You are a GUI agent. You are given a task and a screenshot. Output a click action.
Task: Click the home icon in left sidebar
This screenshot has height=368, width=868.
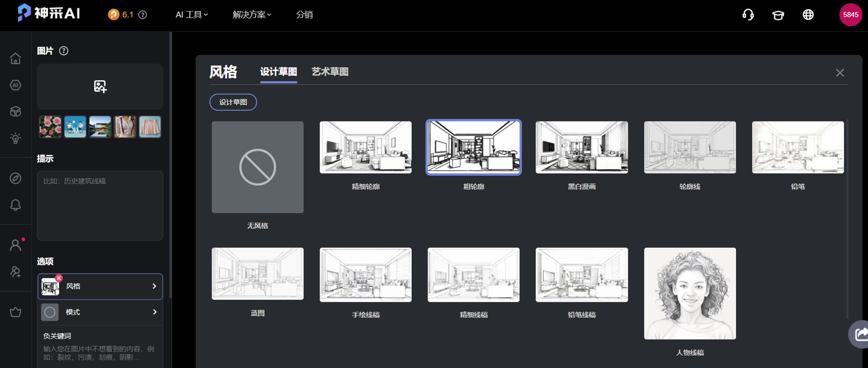16,58
